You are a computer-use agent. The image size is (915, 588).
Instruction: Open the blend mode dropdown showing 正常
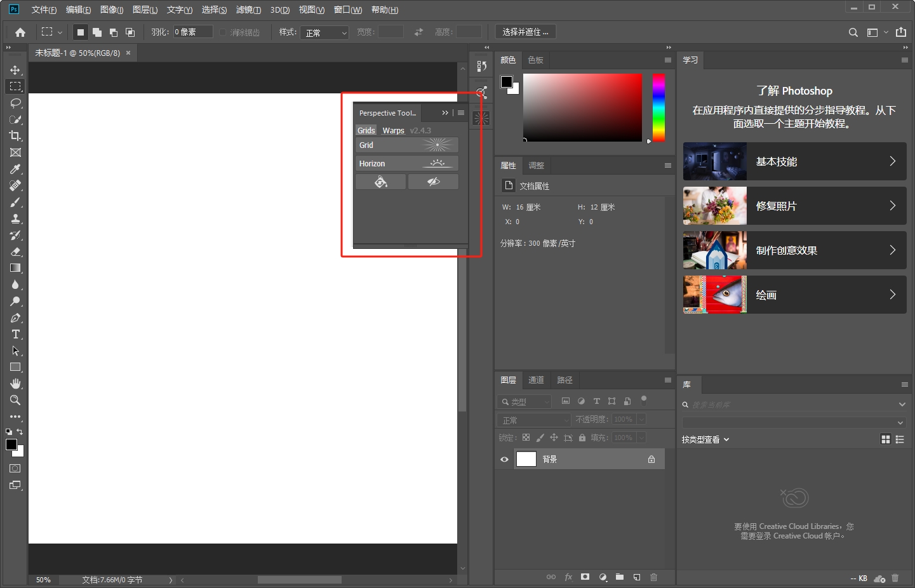[533, 419]
